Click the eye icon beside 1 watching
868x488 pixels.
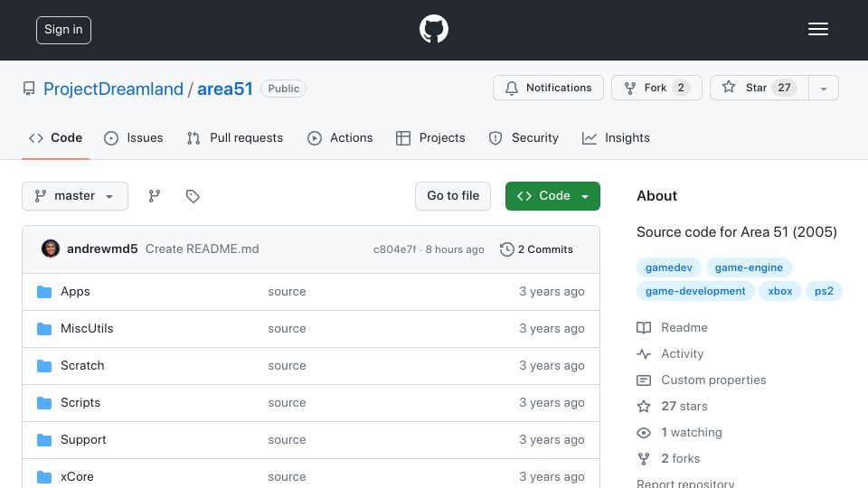pos(644,433)
